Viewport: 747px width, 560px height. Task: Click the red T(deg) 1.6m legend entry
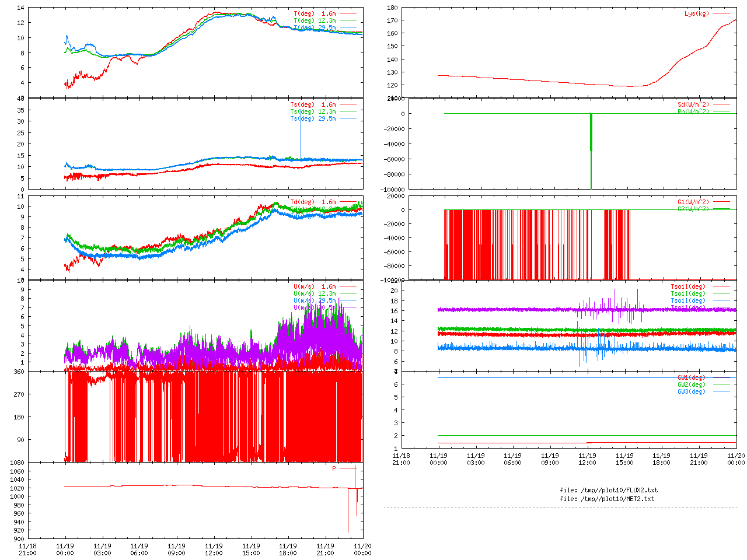[x=324, y=13]
